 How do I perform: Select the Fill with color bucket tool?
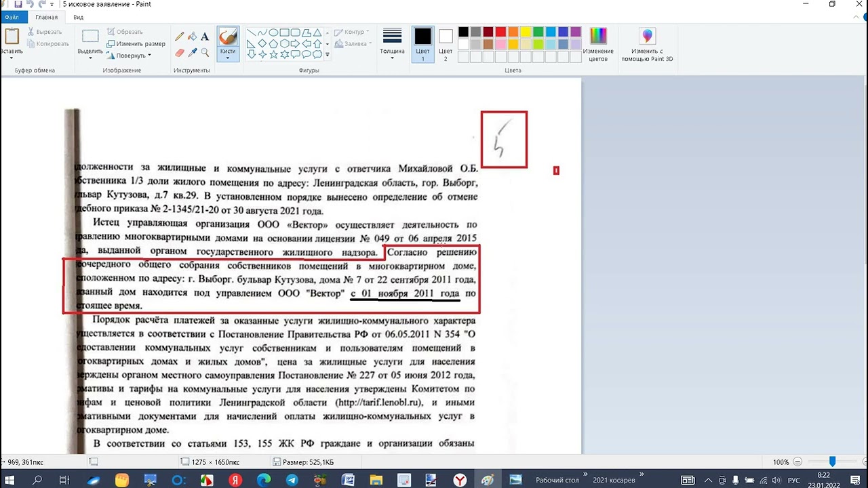193,37
